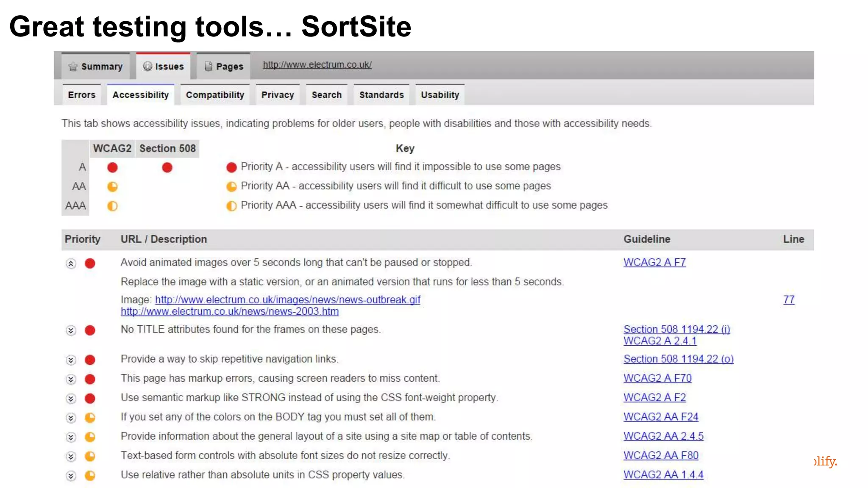Expand the semantic markup STRONG issue
868x488 pixels.
click(x=71, y=399)
